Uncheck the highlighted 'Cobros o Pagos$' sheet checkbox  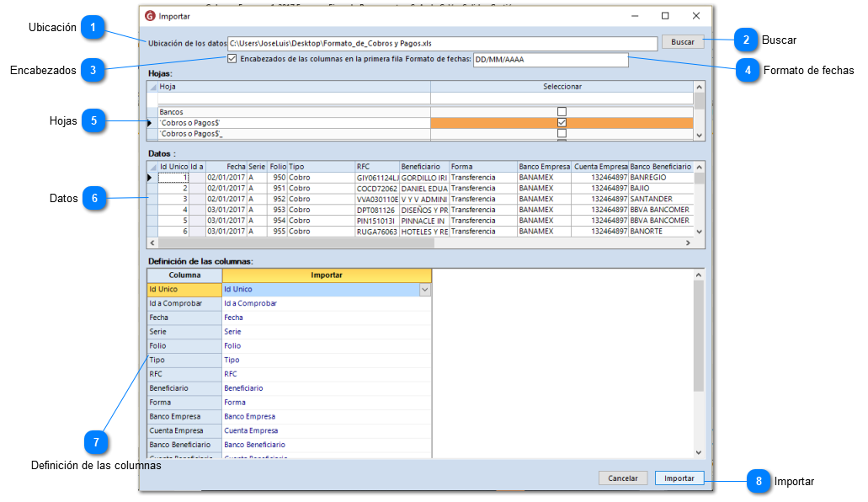(x=562, y=122)
